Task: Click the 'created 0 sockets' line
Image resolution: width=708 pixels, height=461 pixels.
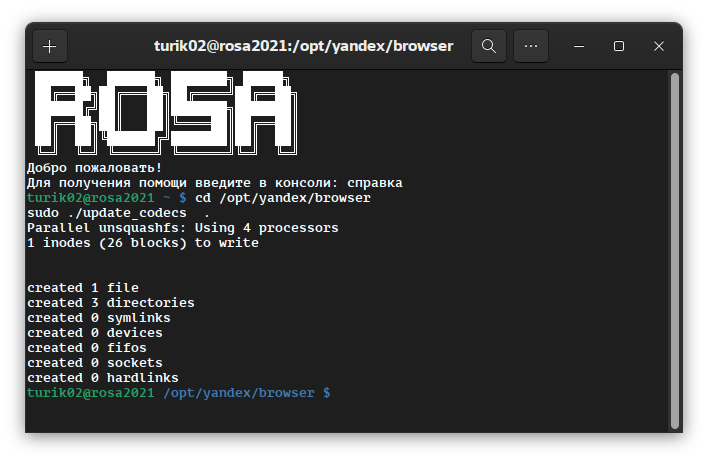Action: pyautogui.click(x=95, y=363)
